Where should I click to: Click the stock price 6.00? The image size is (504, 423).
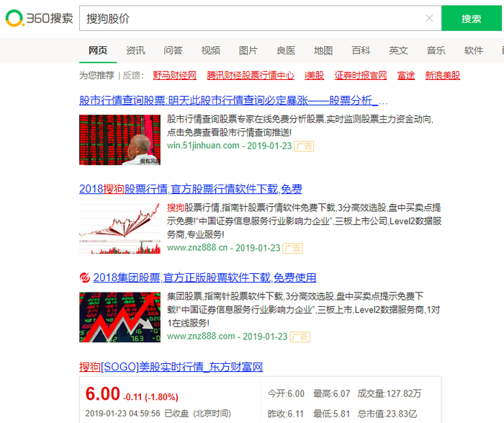(x=102, y=393)
